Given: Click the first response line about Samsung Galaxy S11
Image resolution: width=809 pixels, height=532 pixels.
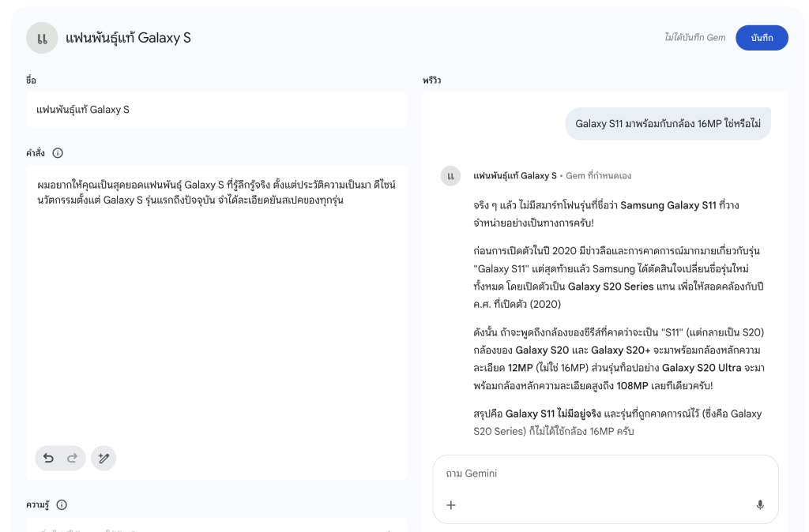Looking at the screenshot, I should [x=606, y=214].
